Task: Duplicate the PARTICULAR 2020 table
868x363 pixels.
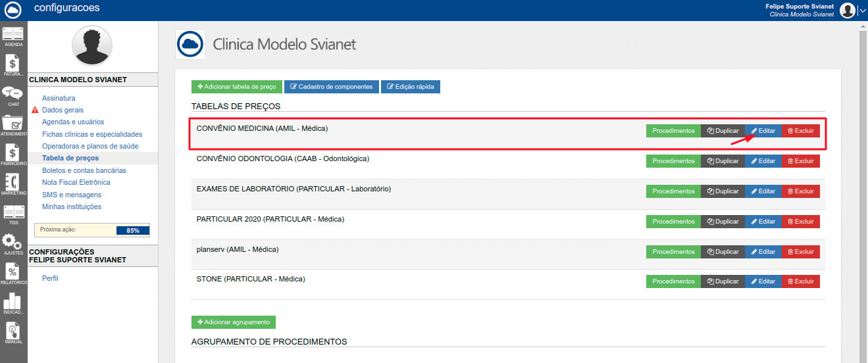Action: point(723,222)
